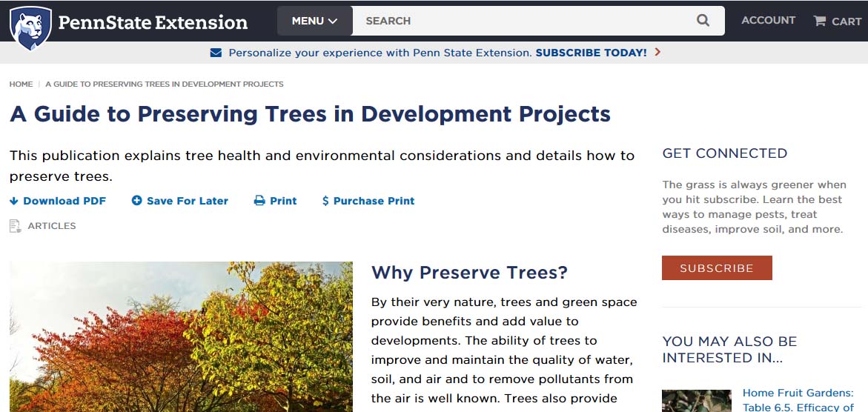Click the red arrow after SUBSCRIBE TODAY
Viewport: 868px width, 412px height.
click(657, 53)
